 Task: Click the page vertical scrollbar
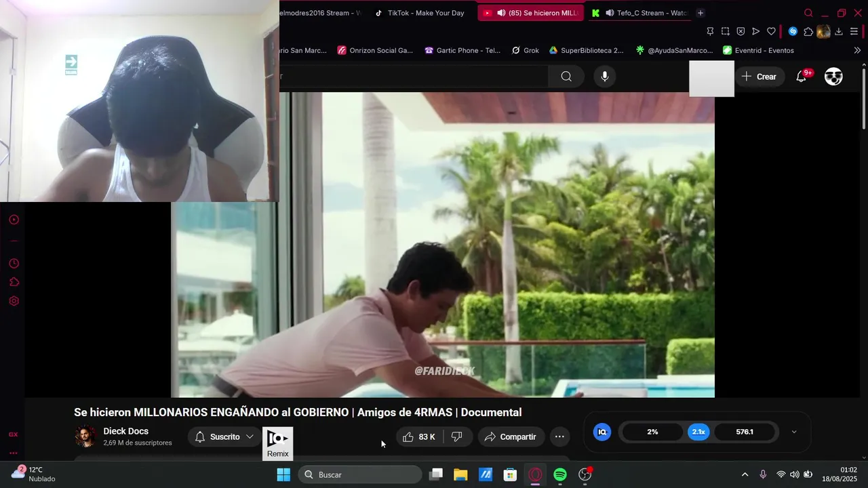click(863, 98)
